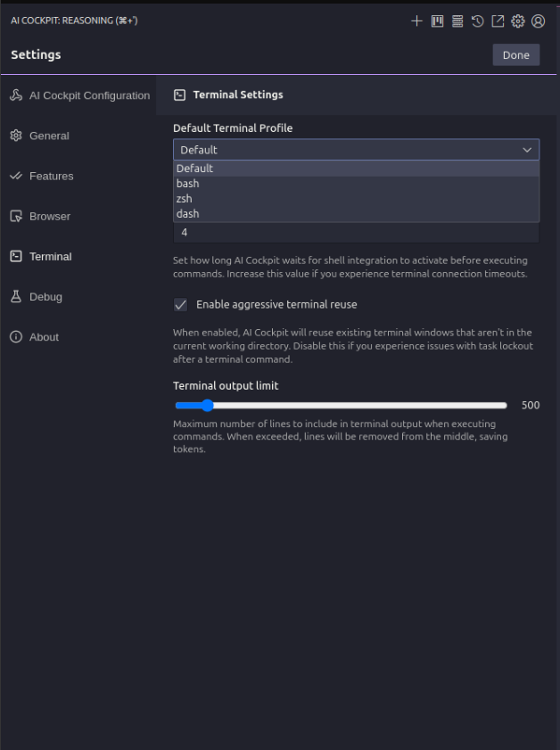Toggle Enable aggressive terminal reuse checkbox
Viewport: 560px width, 750px height.
[181, 304]
